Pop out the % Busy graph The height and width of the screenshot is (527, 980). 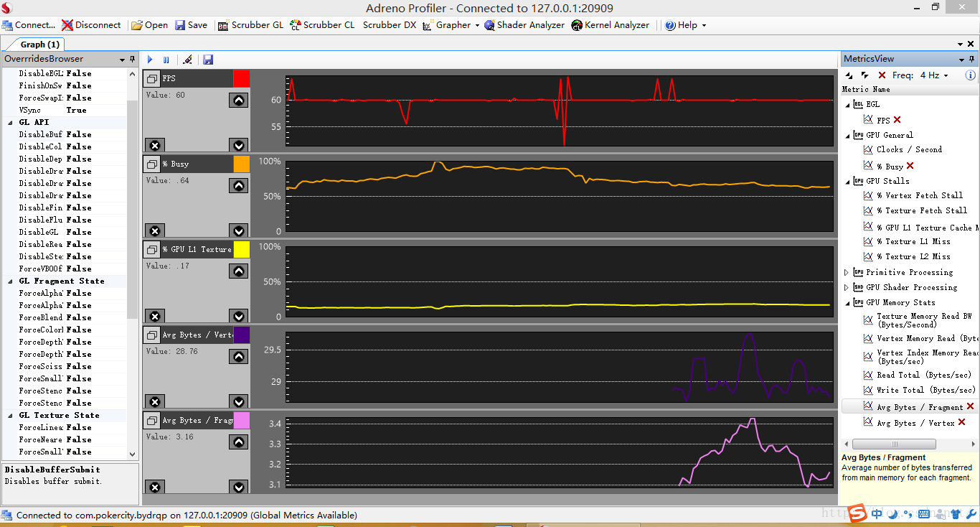point(152,164)
